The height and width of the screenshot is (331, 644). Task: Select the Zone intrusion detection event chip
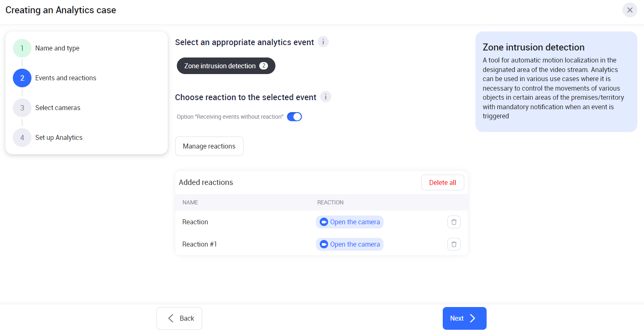[226, 66]
